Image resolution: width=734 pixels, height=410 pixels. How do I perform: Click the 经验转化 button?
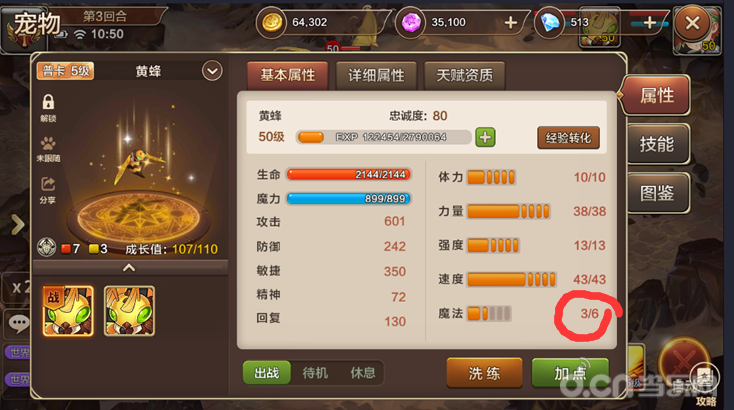tap(568, 138)
